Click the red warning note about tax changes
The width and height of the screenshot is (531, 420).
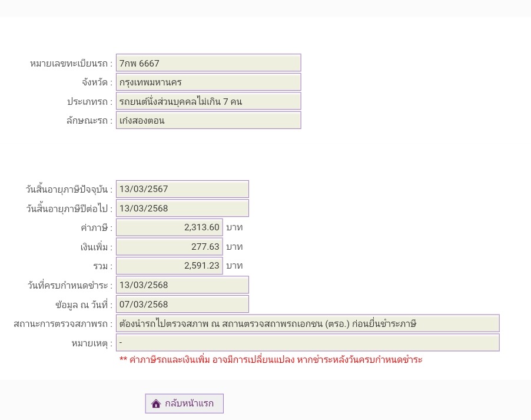tap(271, 360)
